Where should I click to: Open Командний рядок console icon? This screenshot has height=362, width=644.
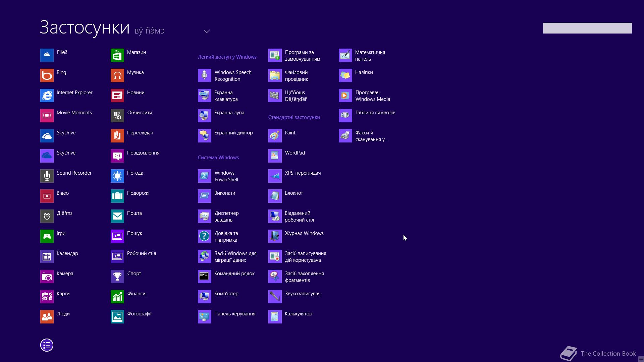205,277
